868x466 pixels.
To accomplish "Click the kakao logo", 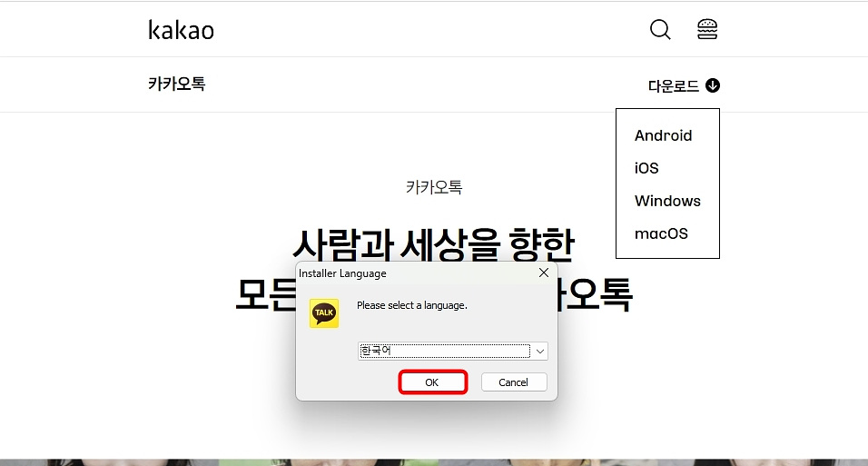I will pos(181,30).
